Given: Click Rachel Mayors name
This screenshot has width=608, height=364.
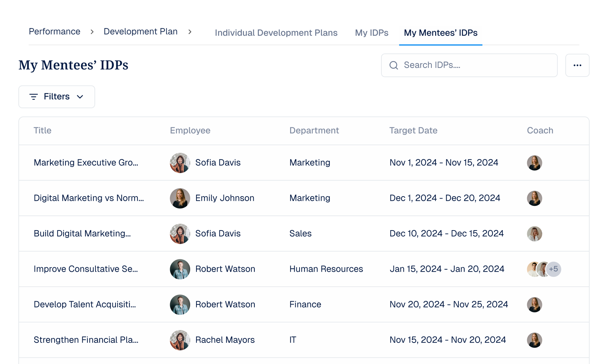Looking at the screenshot, I should coord(225,340).
